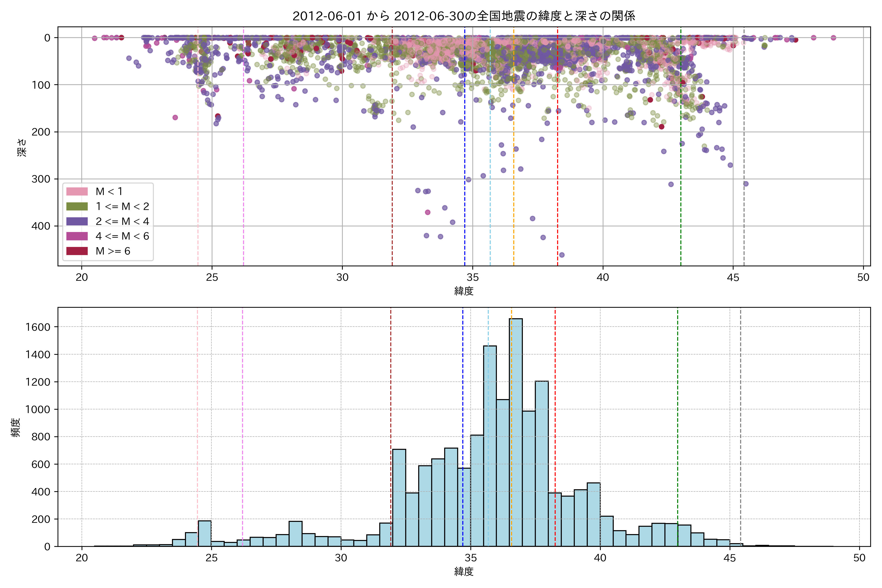Click the 'M >= 6' legend text label
The height and width of the screenshot is (588, 882).
pos(113,251)
